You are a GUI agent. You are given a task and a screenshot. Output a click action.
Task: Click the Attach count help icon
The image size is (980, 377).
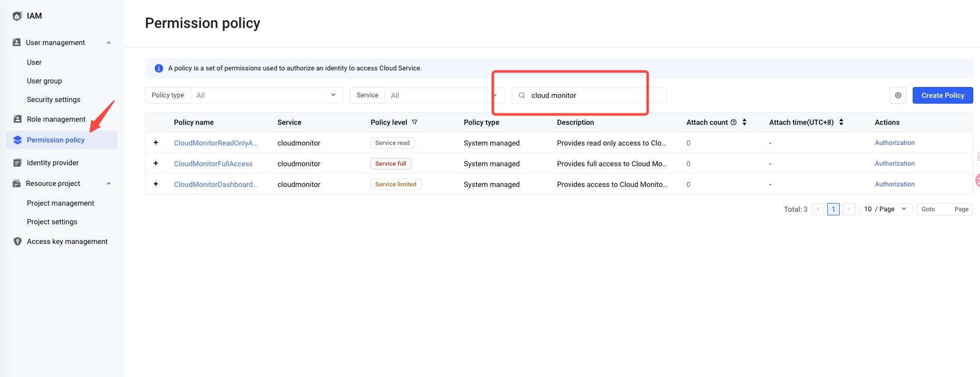click(734, 122)
